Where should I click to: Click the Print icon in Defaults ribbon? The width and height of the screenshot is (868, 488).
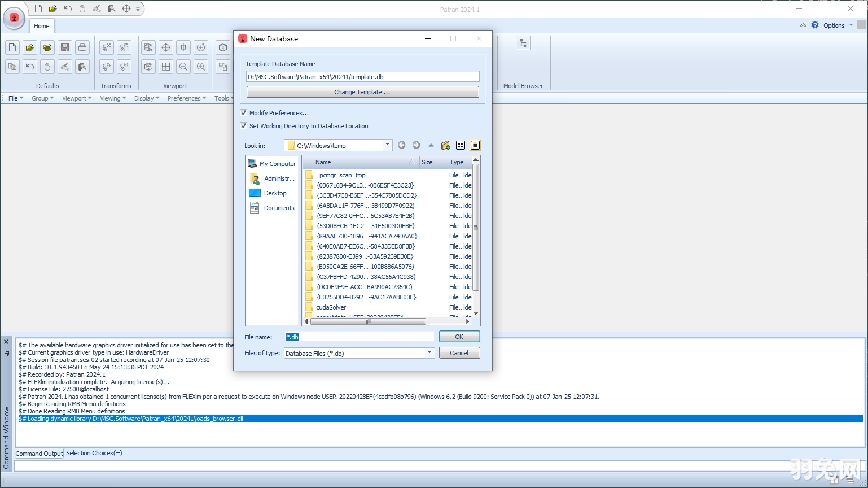pos(82,47)
